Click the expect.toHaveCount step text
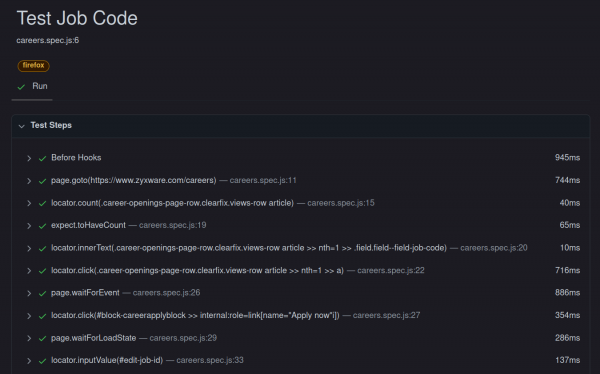Image resolution: width=600 pixels, height=374 pixels. (88, 225)
